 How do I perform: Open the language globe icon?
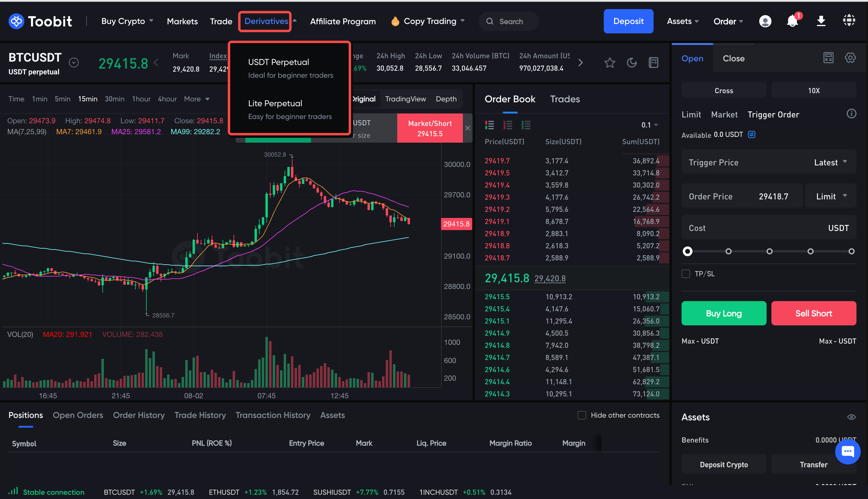849,21
